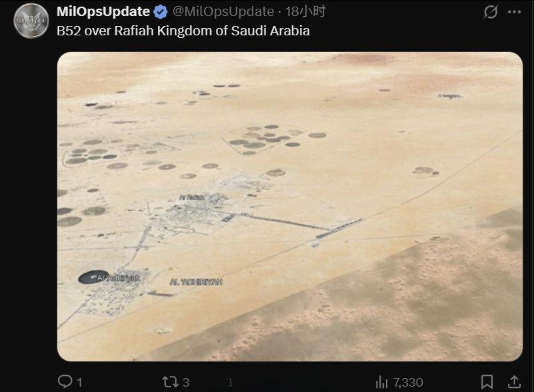The width and height of the screenshot is (534, 392).
Task: Click the 7,330 views count
Action: pos(408,383)
